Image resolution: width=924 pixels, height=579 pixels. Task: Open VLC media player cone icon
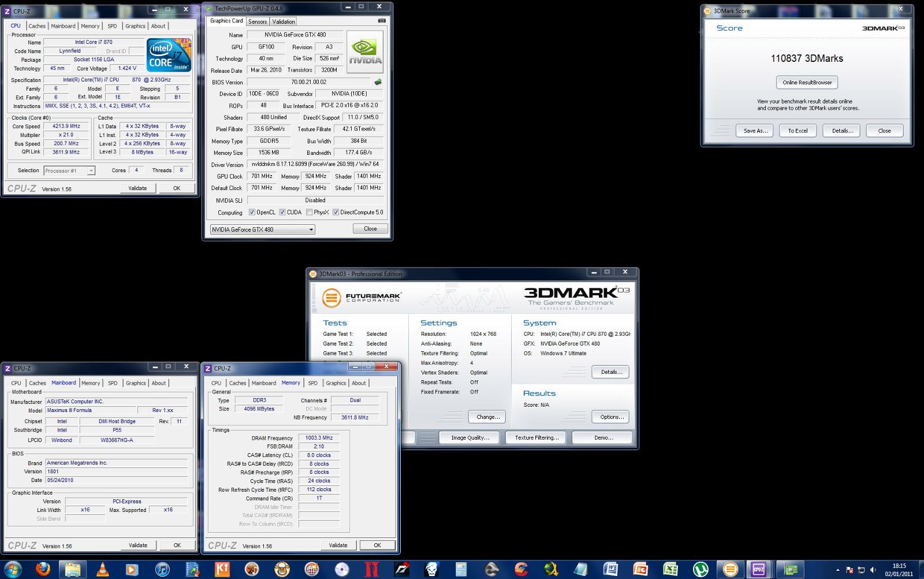click(102, 569)
